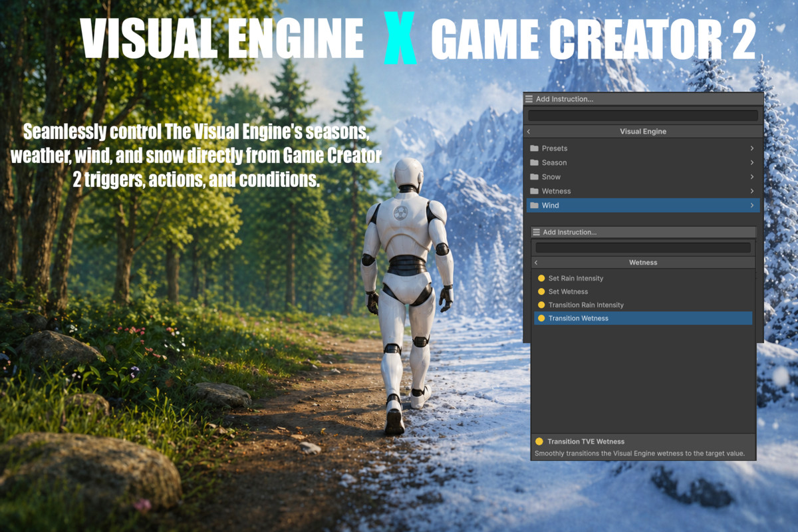This screenshot has height=532, width=798.
Task: Open the upper Add Instruction hamburger menu icon
Action: point(529,99)
